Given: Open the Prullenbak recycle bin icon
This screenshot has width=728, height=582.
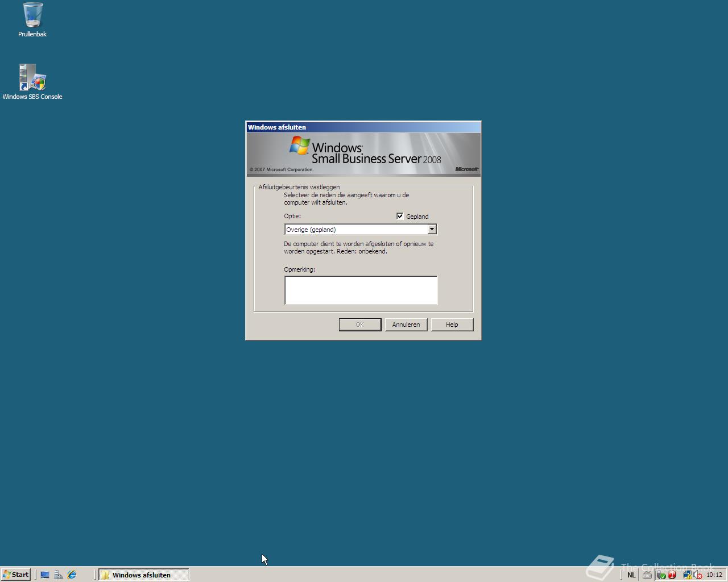Looking at the screenshot, I should 32,20.
